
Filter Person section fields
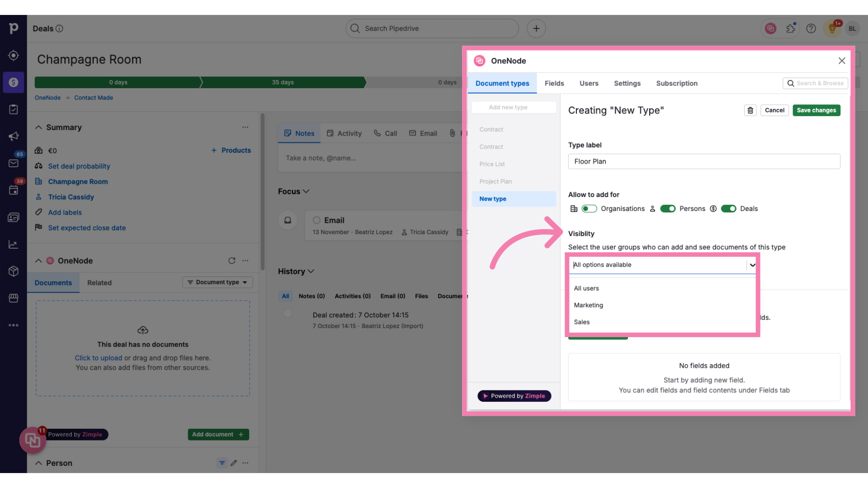pyautogui.click(x=222, y=463)
